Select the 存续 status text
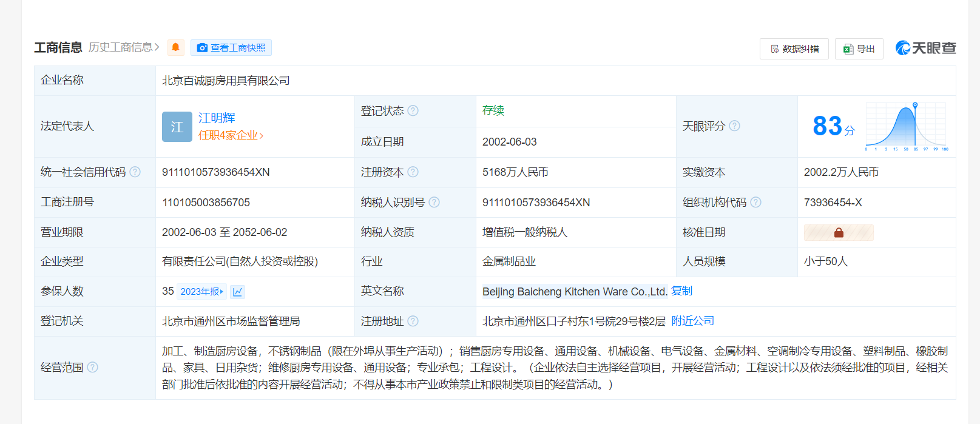Screen dimensions: 980x424 click(493, 110)
